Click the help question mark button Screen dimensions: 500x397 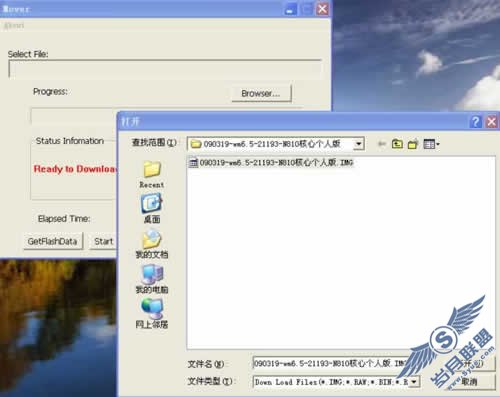(x=476, y=122)
